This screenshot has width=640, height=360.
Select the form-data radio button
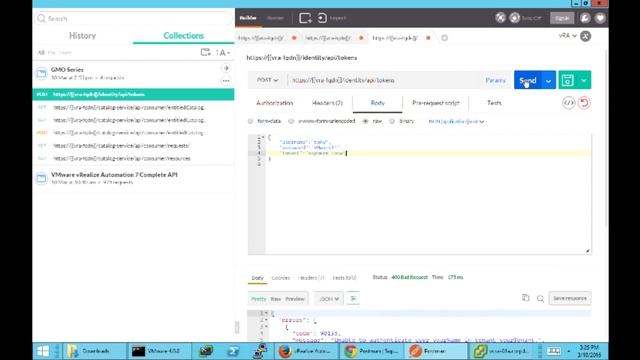[x=251, y=121]
